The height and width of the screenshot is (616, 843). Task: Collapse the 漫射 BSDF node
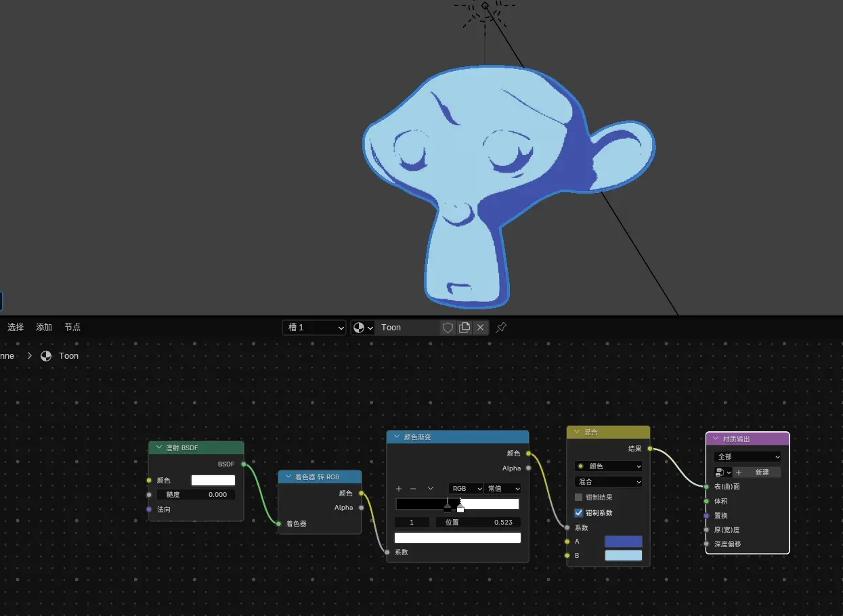click(159, 448)
